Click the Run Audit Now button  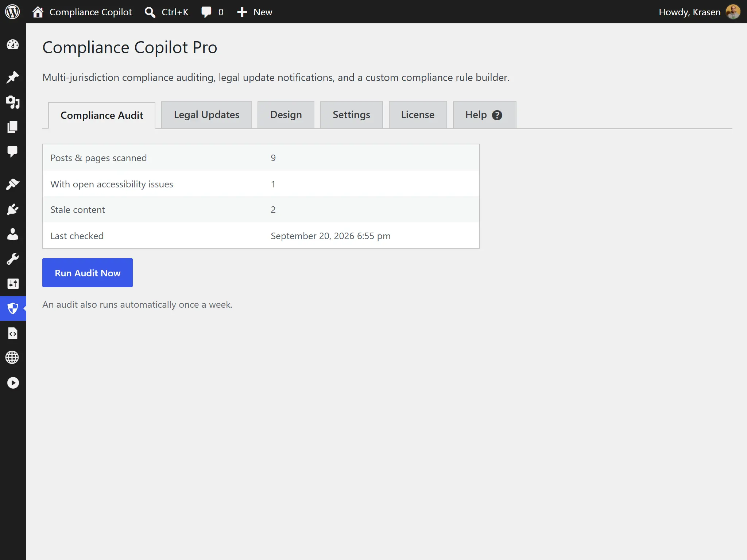[88, 273]
